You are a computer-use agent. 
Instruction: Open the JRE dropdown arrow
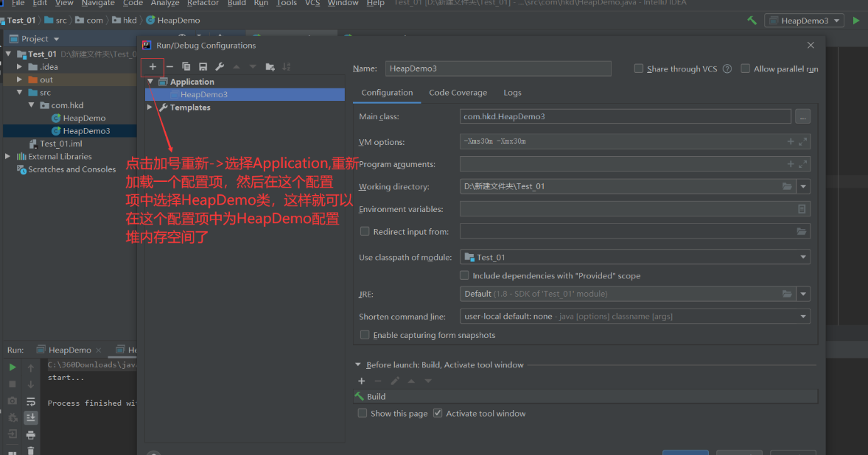[x=803, y=294]
